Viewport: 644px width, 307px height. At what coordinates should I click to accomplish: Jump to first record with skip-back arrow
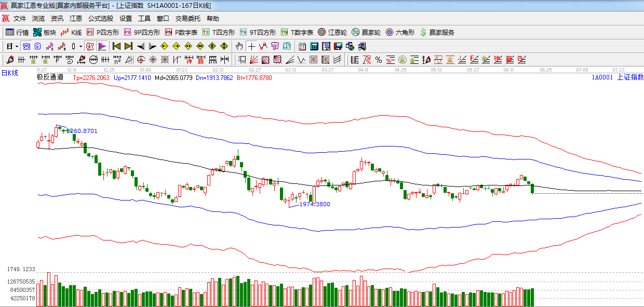[x=117, y=46]
